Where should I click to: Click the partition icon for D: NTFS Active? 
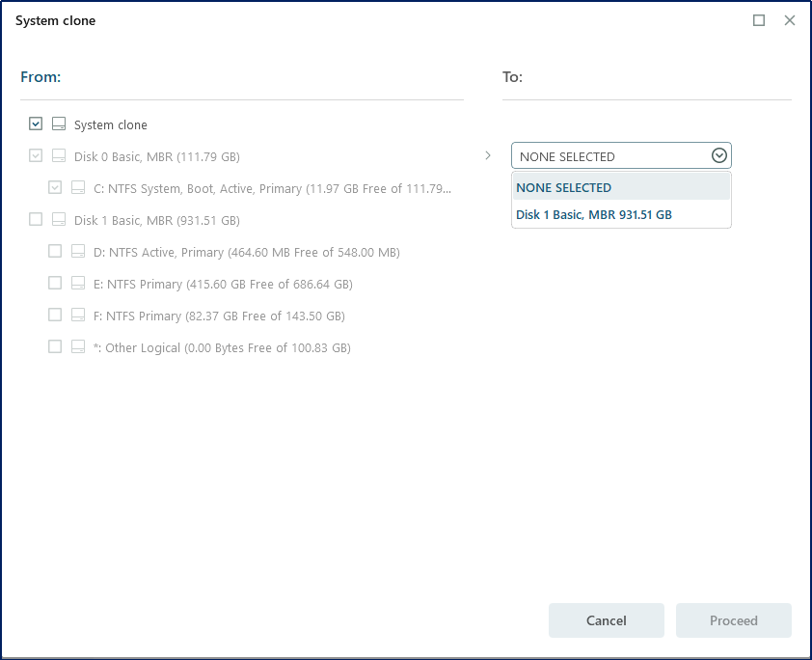click(x=78, y=251)
